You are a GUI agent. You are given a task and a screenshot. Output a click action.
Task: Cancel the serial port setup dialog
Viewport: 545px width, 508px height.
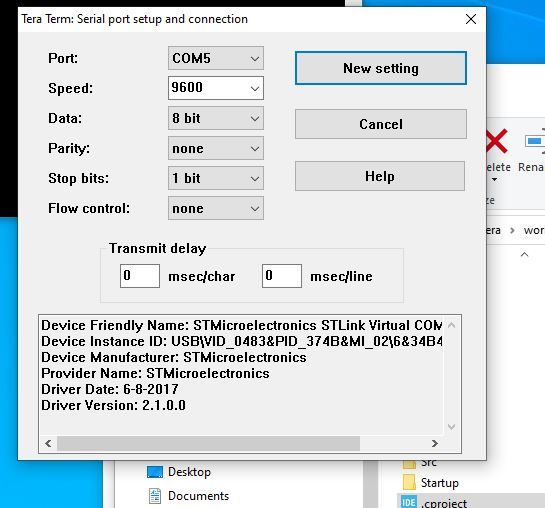pyautogui.click(x=381, y=124)
